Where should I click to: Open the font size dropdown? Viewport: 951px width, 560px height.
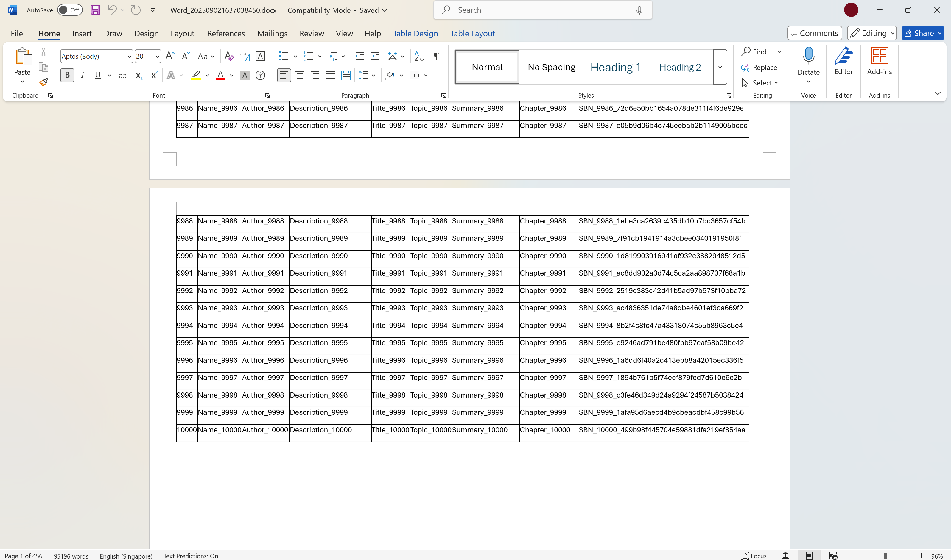pyautogui.click(x=157, y=56)
